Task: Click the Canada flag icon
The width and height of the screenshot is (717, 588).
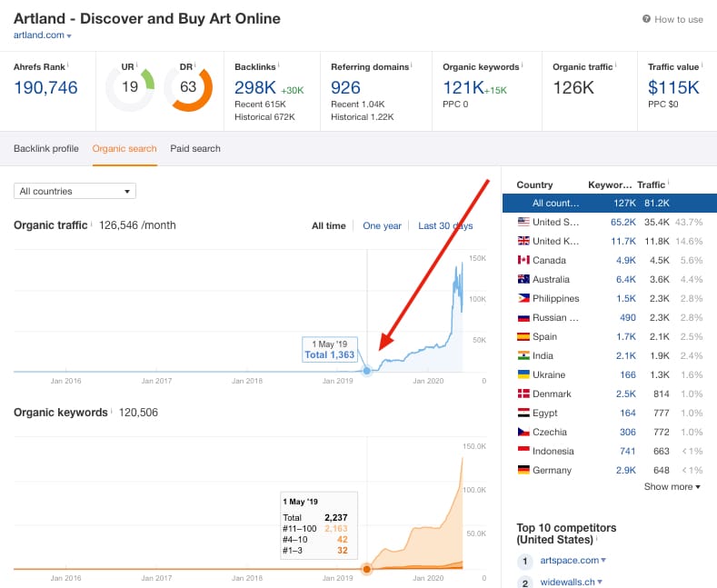Action: click(x=523, y=260)
